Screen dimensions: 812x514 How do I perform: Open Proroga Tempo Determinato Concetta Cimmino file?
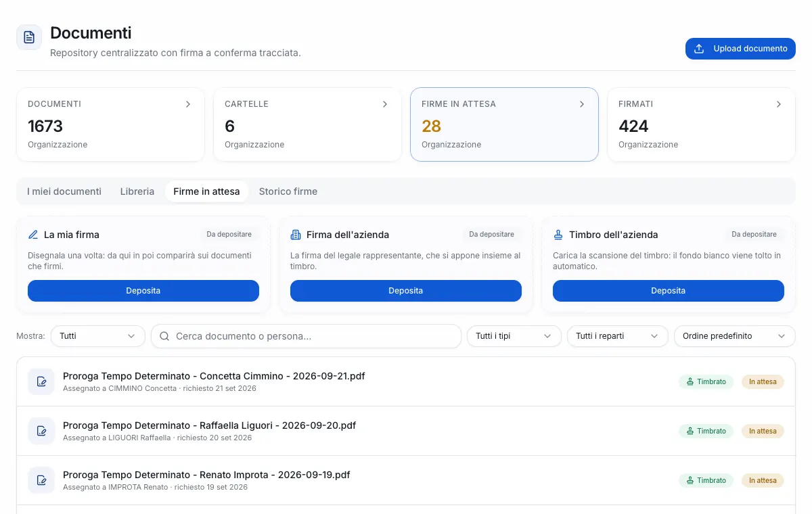[x=214, y=376]
